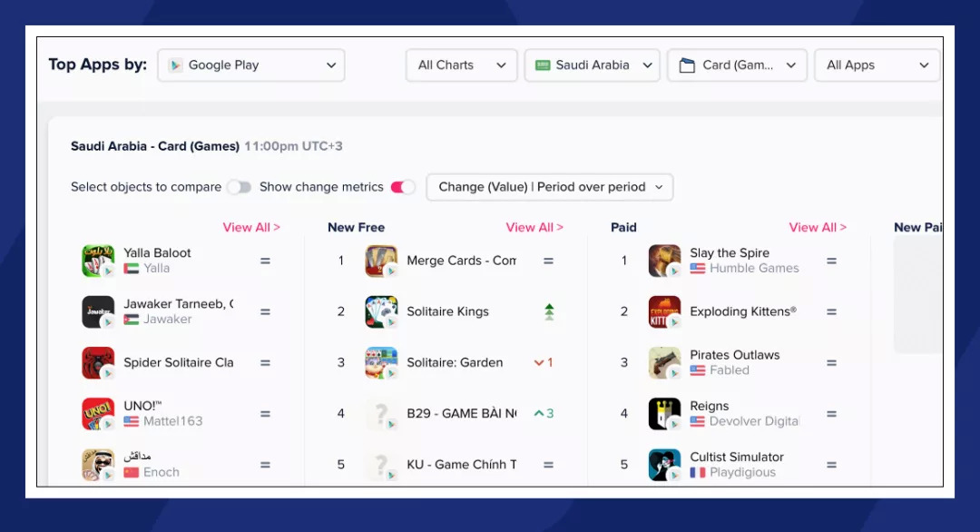Select UNO! title text
The width and height of the screenshot is (980, 532).
point(142,406)
